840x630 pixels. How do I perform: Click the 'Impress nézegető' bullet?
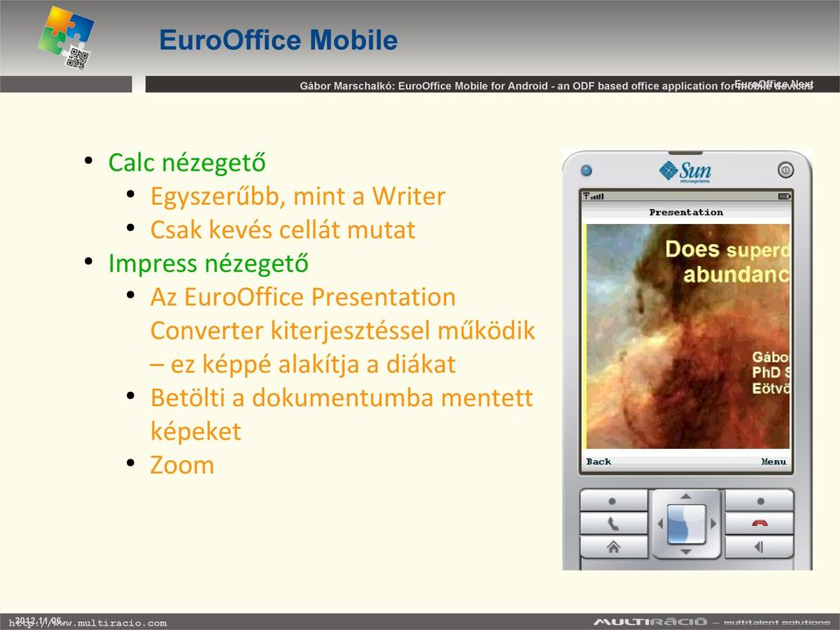208,263
